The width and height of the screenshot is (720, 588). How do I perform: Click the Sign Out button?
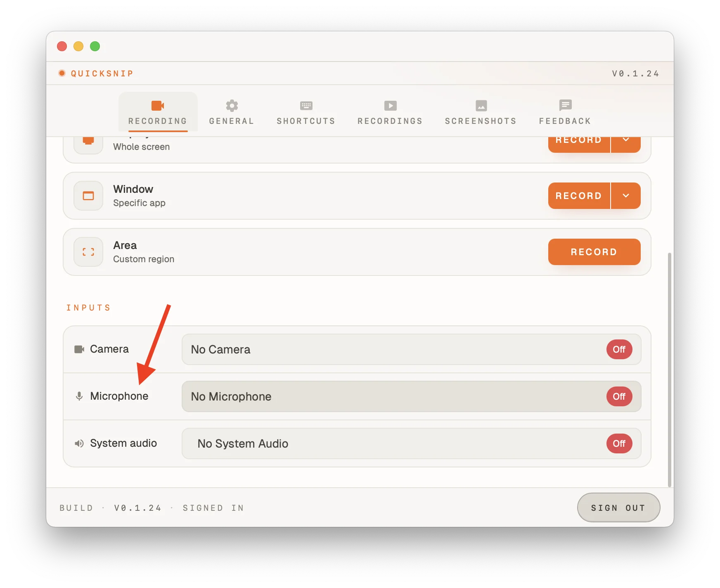tap(618, 507)
